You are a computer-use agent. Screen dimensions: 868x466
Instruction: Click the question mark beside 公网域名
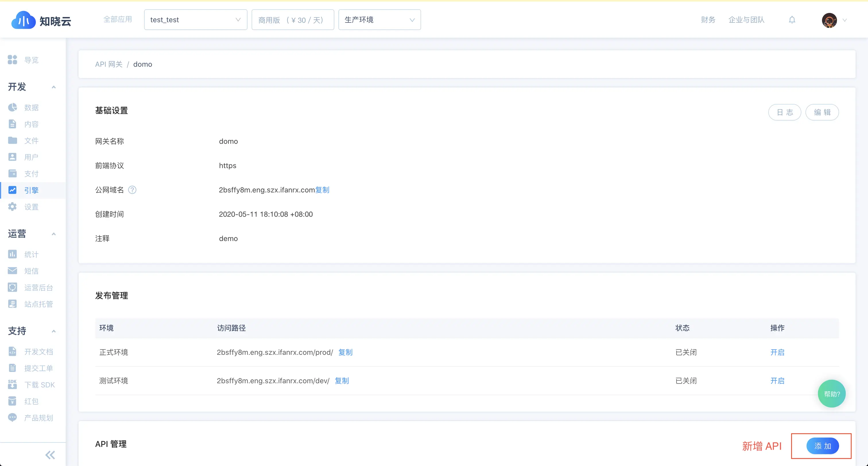point(132,190)
